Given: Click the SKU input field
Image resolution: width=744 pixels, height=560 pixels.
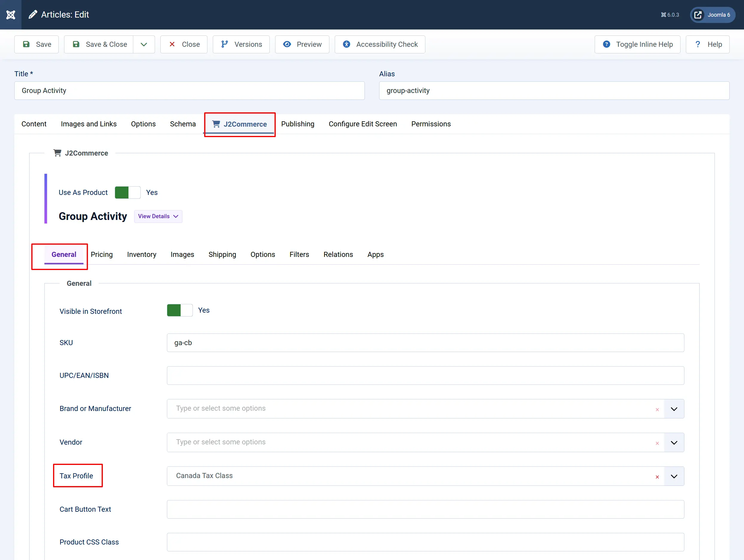Looking at the screenshot, I should [425, 343].
